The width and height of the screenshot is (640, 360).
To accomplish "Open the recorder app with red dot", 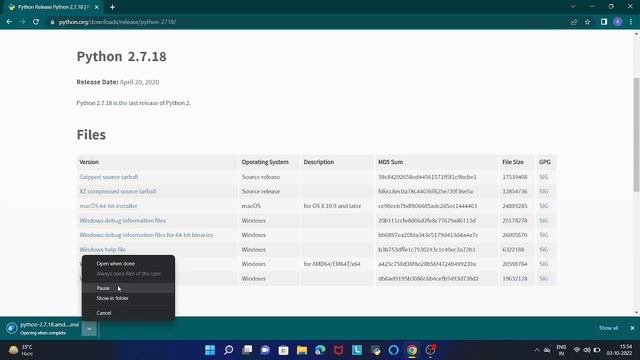I will (x=431, y=350).
